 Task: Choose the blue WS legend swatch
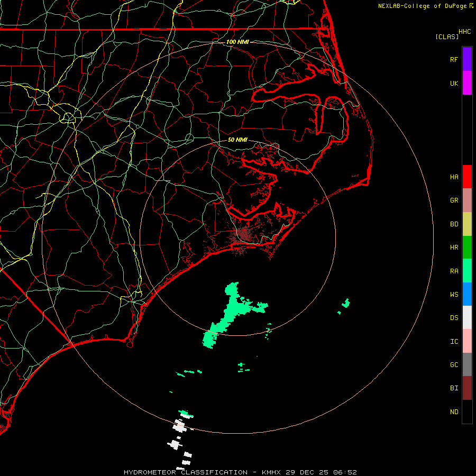click(x=467, y=294)
